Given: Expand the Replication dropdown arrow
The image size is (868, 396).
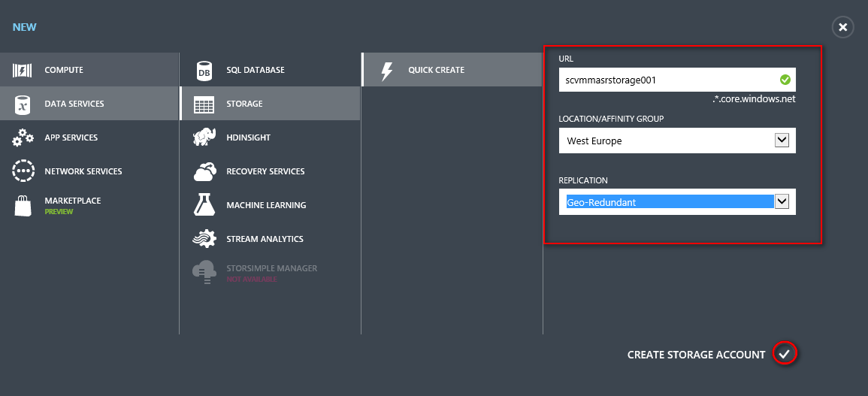Looking at the screenshot, I should 781,201.
